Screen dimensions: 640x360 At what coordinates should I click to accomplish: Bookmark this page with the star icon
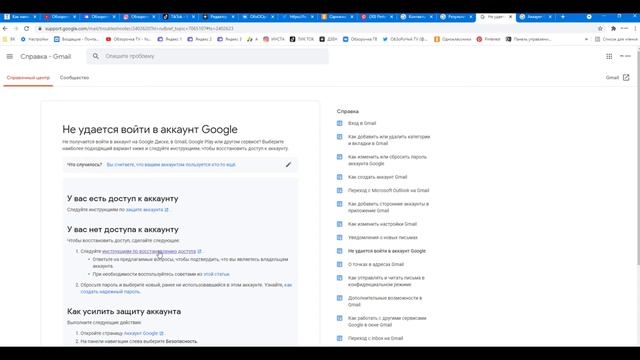pos(600,29)
